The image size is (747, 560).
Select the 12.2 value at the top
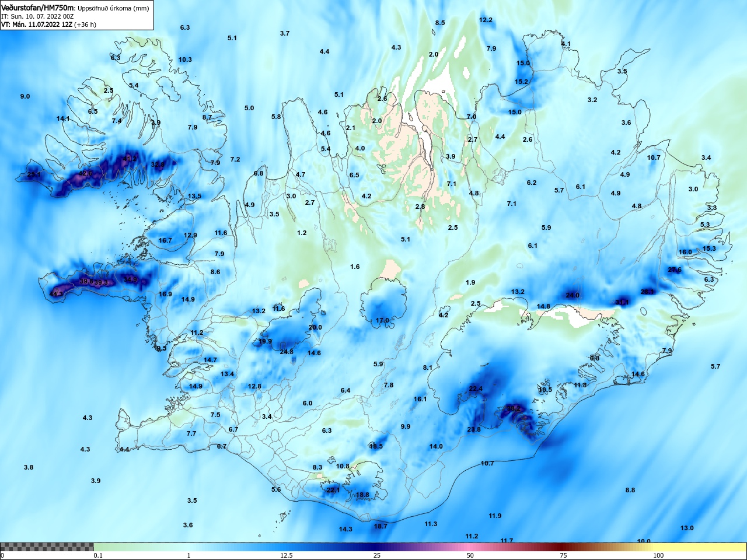(486, 20)
